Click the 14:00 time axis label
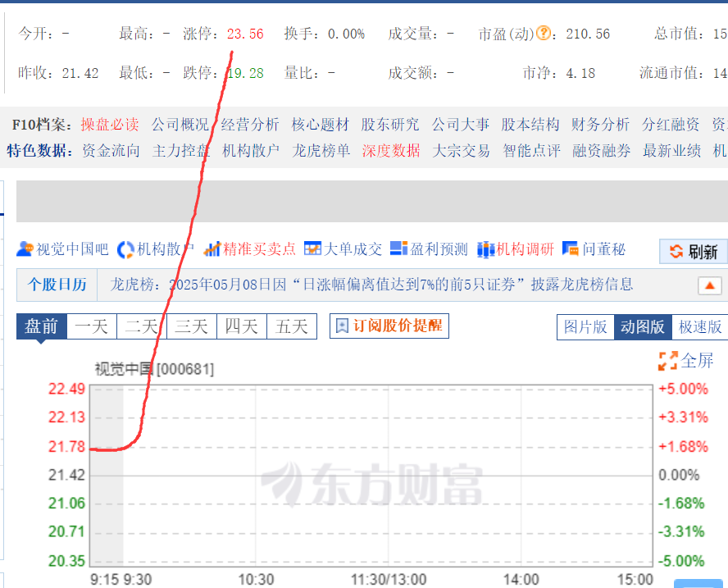This screenshot has height=588, width=728. tap(521, 580)
